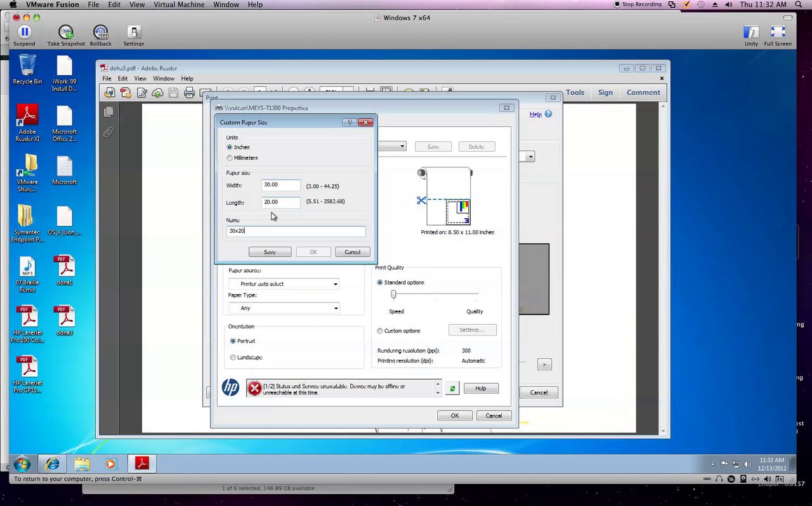Screen dimensions: 812x506
Task: Click the Length input field
Action: click(x=280, y=202)
